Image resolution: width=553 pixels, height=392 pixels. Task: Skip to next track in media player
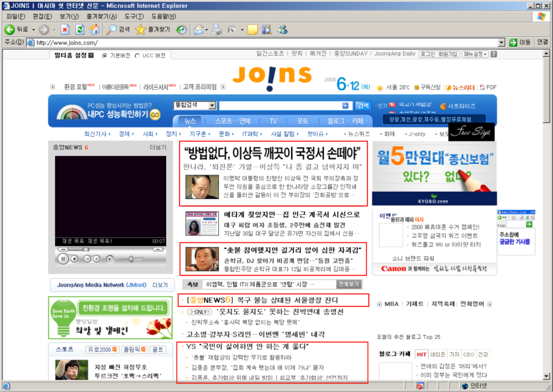click(97, 259)
